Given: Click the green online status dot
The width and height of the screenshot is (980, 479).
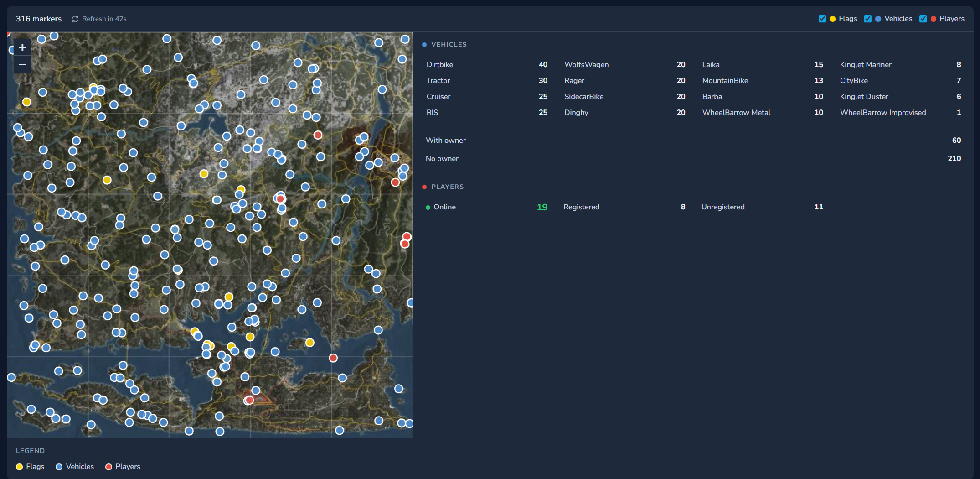Looking at the screenshot, I should [428, 207].
